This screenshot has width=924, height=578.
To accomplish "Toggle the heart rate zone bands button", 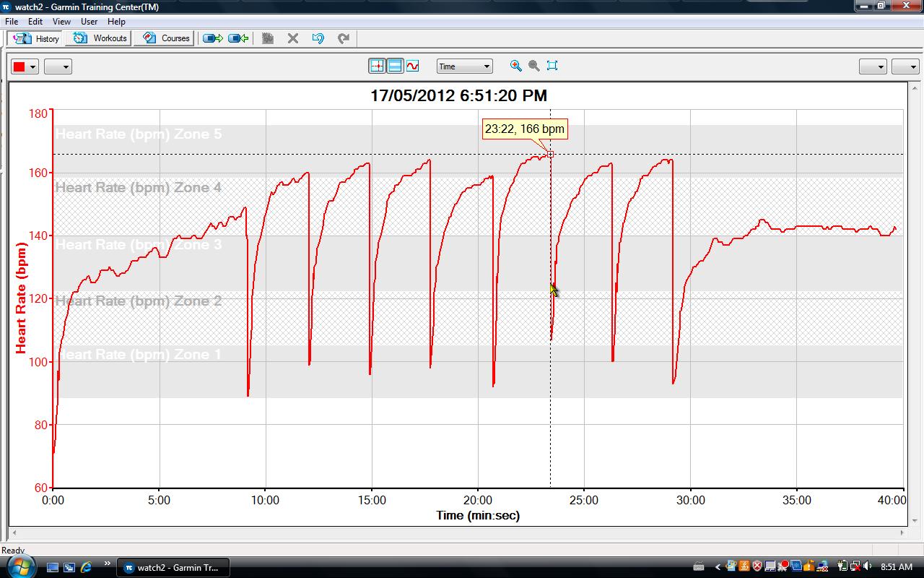I will (395, 66).
